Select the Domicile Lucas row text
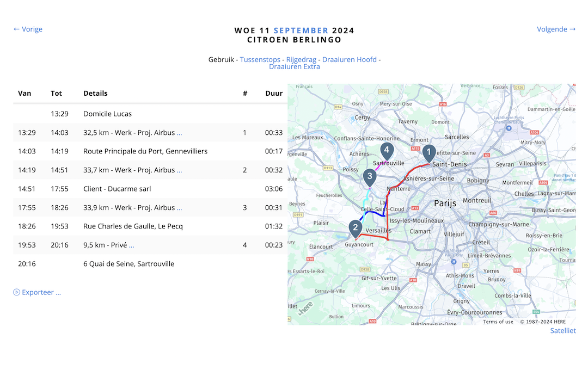This screenshot has height=370, width=588. [108, 114]
